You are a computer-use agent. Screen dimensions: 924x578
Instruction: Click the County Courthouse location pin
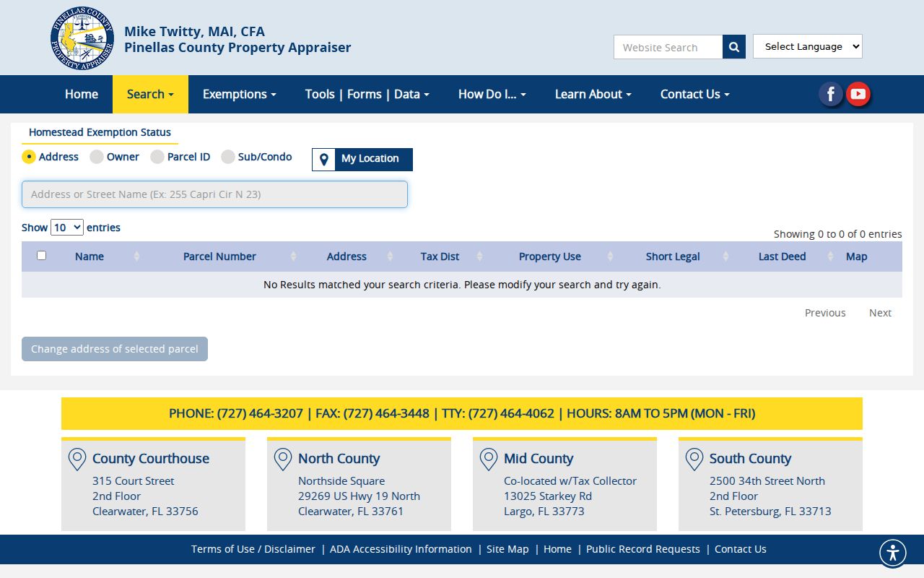point(77,460)
